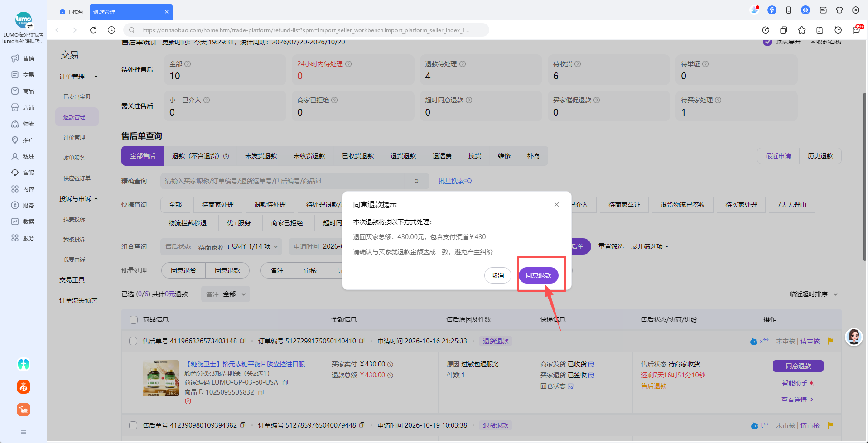This screenshot has height=443, width=868.
Task: Open 查看详情 for first refund order
Action: point(798,400)
